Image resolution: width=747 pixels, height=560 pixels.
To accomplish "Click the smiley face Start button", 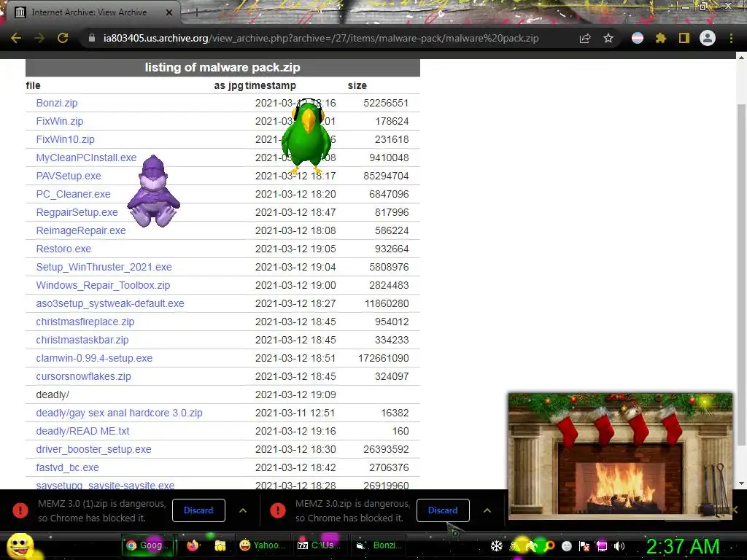I will (x=20, y=546).
